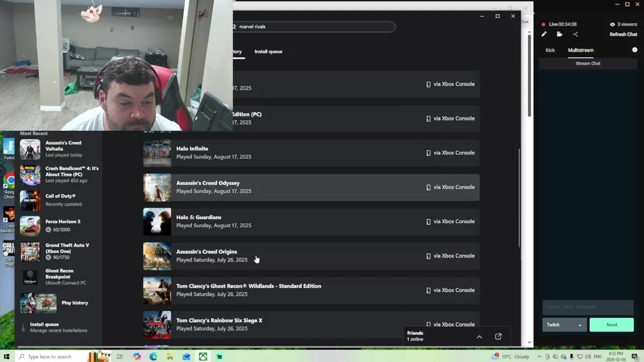
Task: Switch to the Kick chat tab
Action: pos(550,50)
